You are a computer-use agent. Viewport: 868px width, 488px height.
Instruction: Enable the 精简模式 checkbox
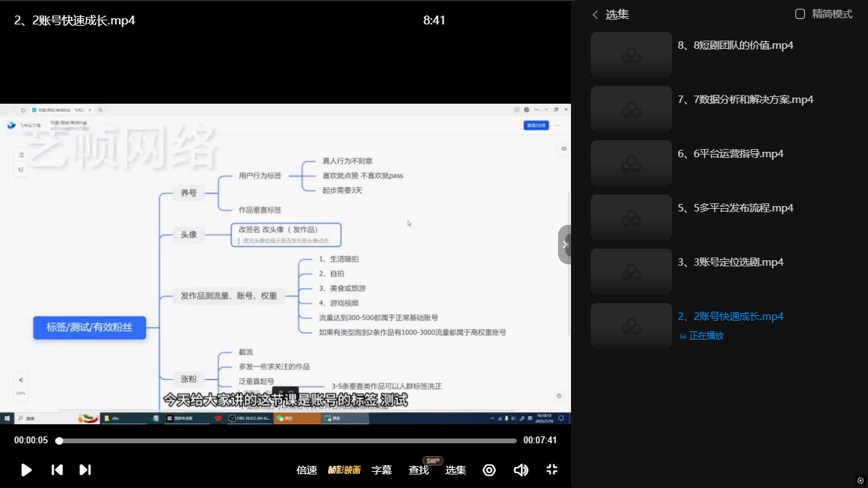click(800, 14)
